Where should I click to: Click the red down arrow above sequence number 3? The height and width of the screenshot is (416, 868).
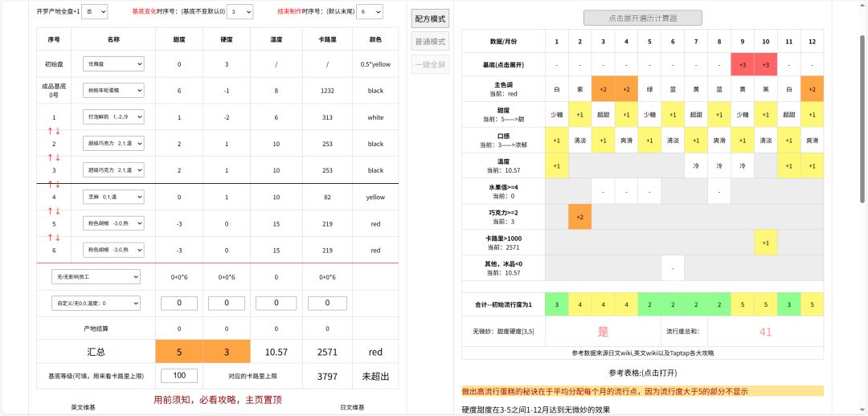58,157
